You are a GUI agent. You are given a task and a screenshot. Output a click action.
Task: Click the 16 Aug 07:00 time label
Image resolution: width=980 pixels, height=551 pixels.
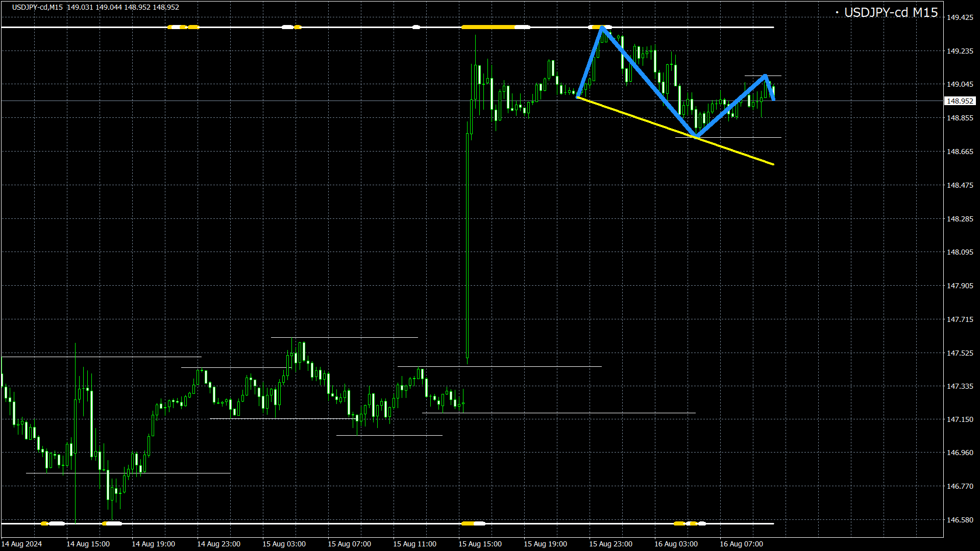(x=741, y=544)
